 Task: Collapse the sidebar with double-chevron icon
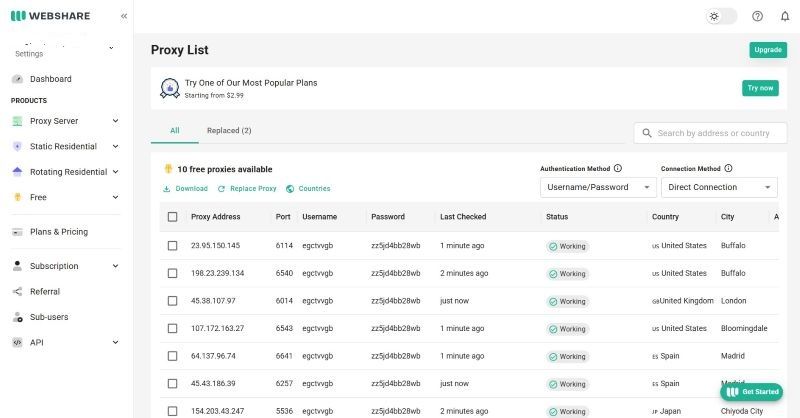(x=124, y=16)
